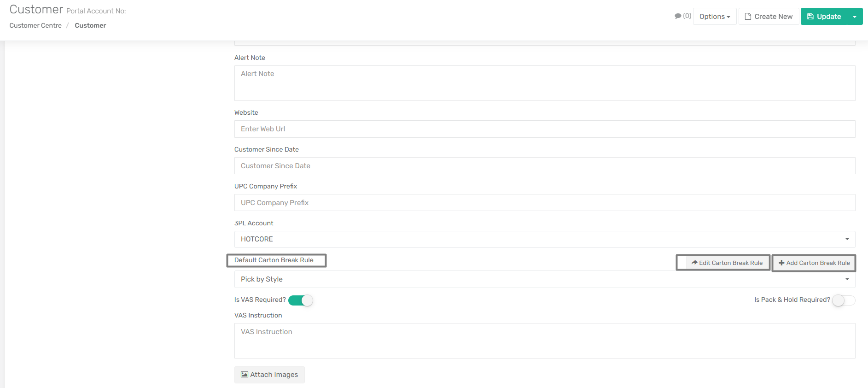
Task: Click the Portal Account No text
Action: 96,11
